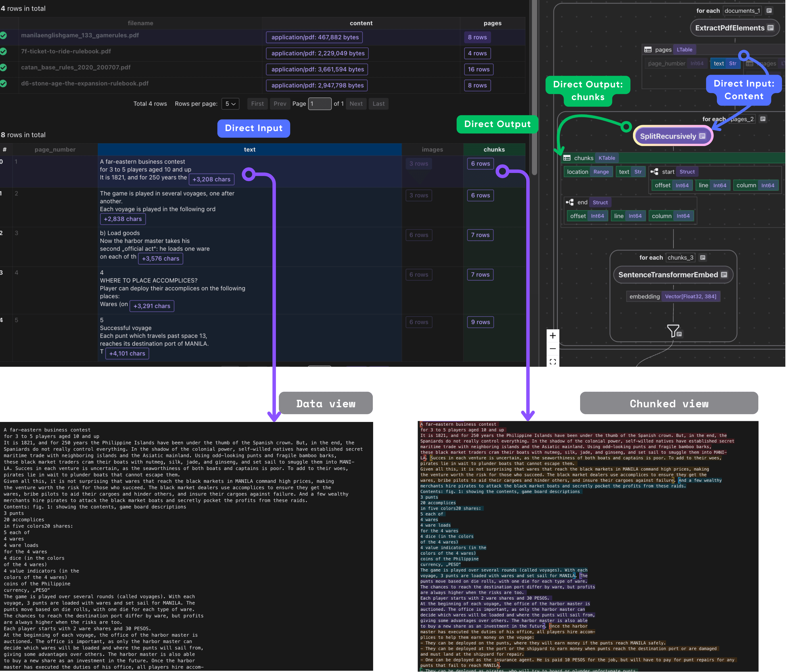Click the table icon beside chunks KTable
Image resolution: width=798 pixels, height=672 pixels.
(x=567, y=158)
